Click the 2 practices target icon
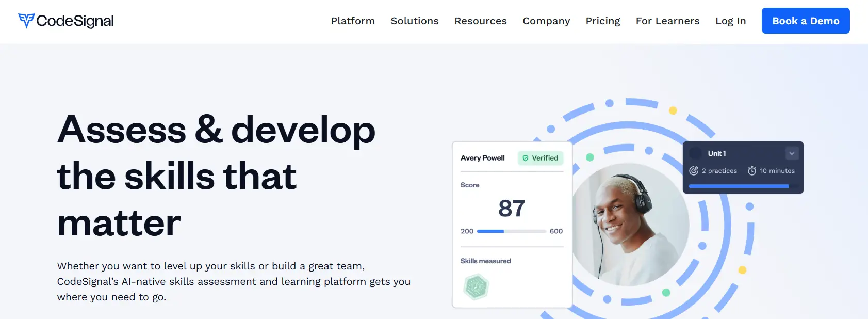 pyautogui.click(x=694, y=171)
